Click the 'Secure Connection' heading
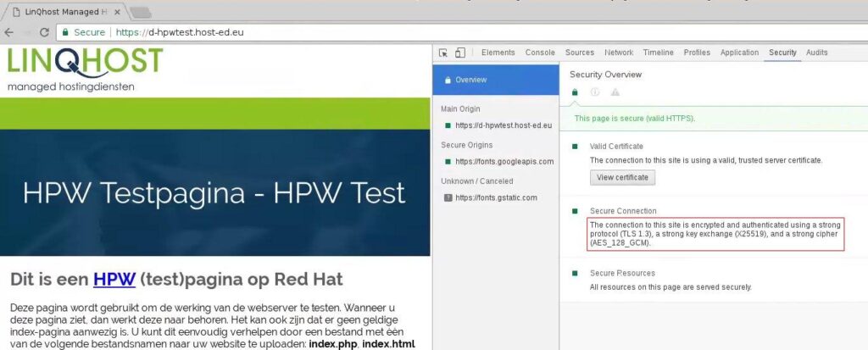The width and height of the screenshot is (868, 350). pyautogui.click(x=623, y=211)
